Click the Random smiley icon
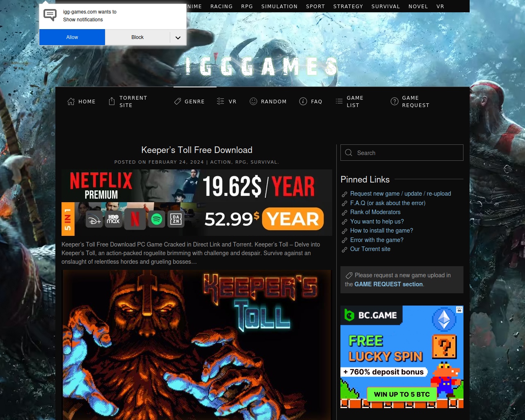The image size is (525, 420). (253, 101)
